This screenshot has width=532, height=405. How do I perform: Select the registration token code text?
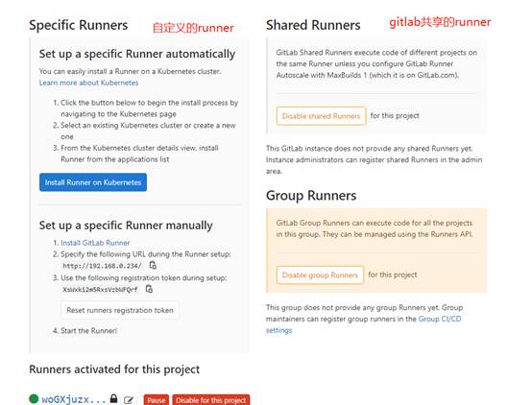[x=100, y=289]
